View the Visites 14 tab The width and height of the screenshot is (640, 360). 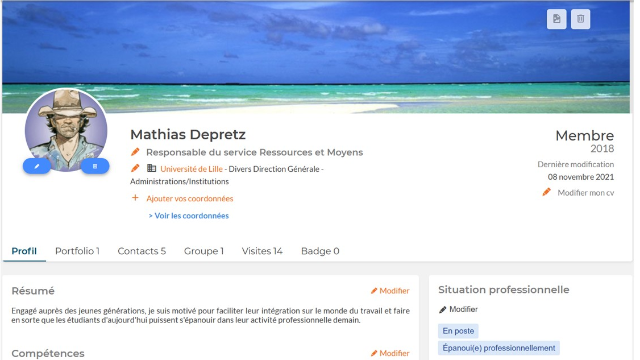point(262,251)
